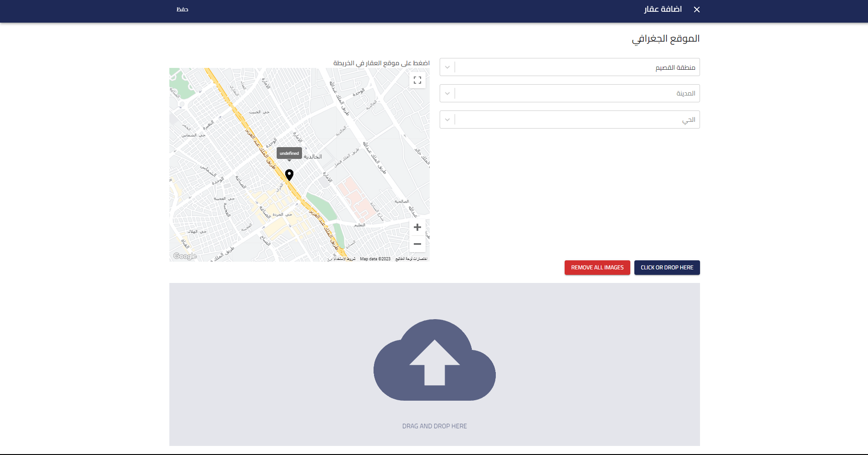Toggle fullscreen map view
Screen dimensions: 868x455
(417, 80)
